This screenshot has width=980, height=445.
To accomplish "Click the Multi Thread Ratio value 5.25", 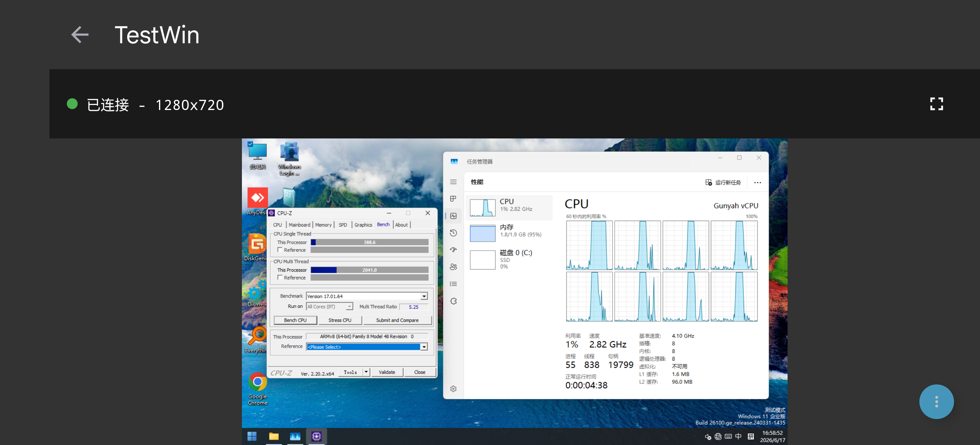I will click(414, 307).
